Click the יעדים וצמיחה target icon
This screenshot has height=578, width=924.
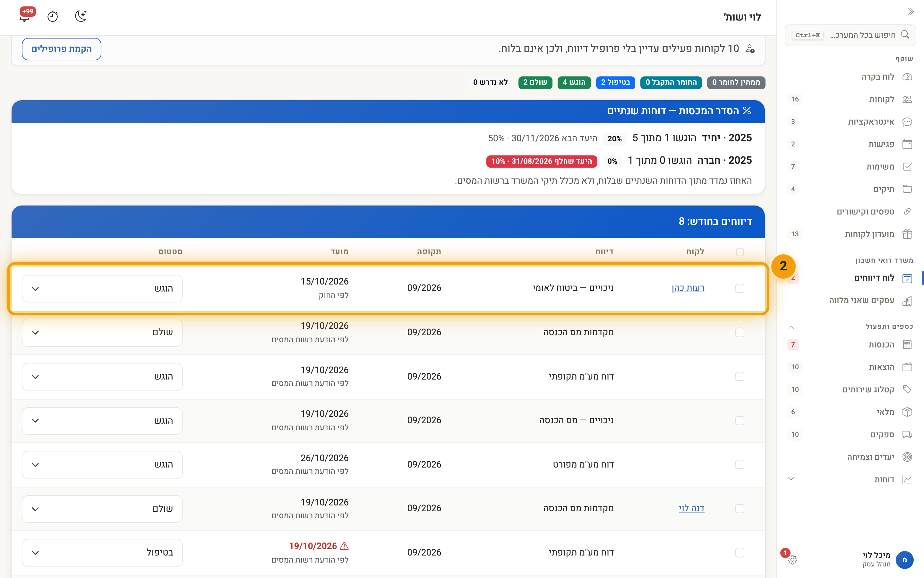point(907,457)
